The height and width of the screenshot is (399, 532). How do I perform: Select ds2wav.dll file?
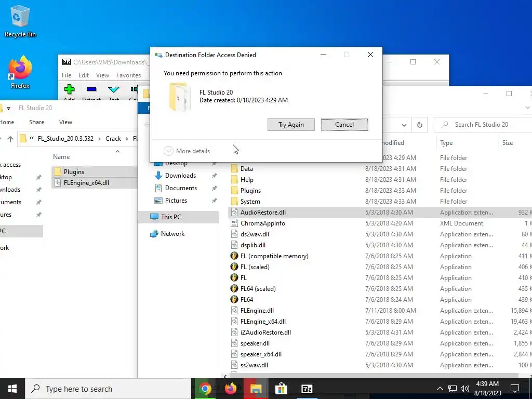tap(255, 234)
